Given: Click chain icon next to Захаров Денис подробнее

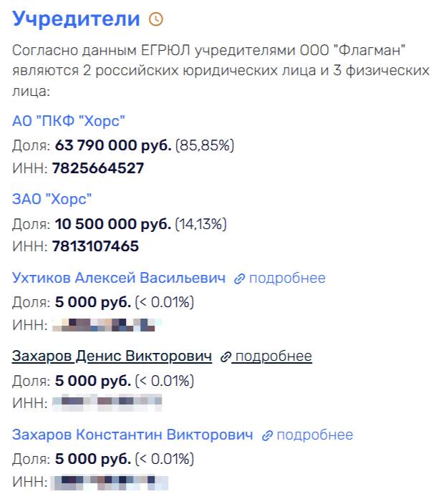Looking at the screenshot, I should 226,357.
